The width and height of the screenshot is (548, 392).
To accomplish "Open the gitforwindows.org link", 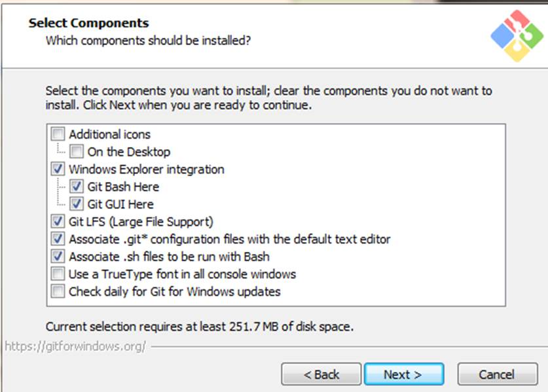I will (x=75, y=346).
